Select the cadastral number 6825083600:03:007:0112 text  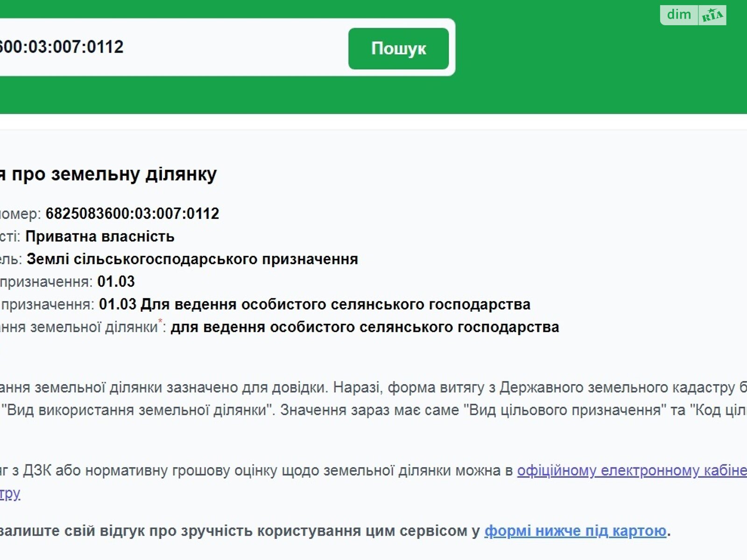[132, 214]
